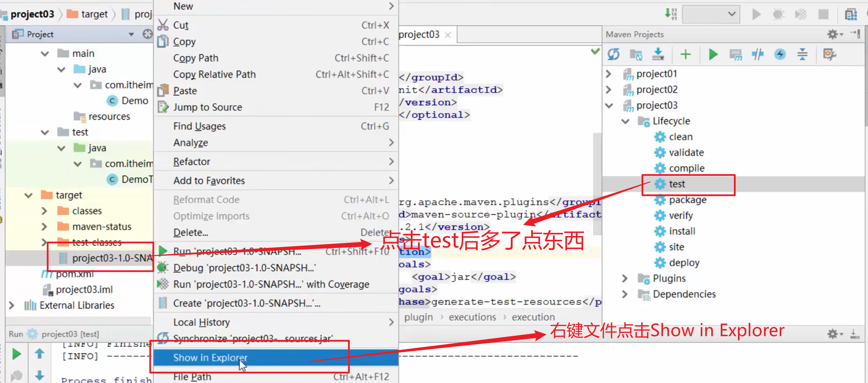Expand the Plugins node in Maven tree
Image resolution: width=868 pixels, height=383 pixels.
click(x=625, y=278)
